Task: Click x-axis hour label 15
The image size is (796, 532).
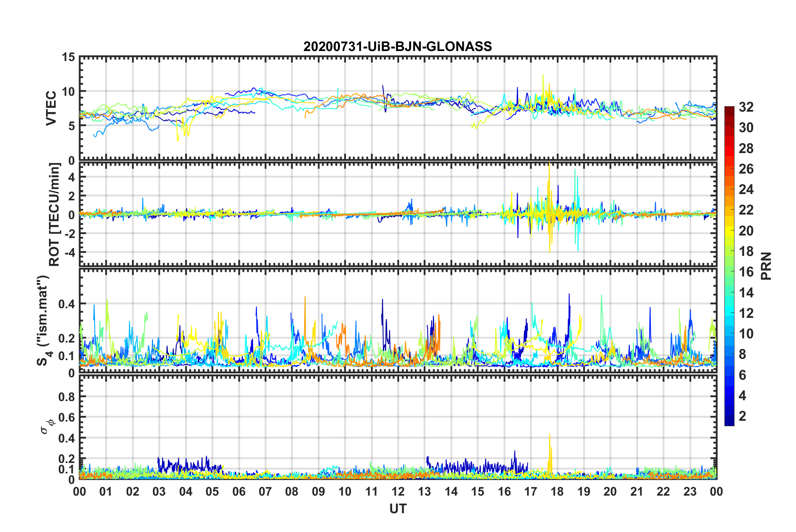Action: point(478,491)
